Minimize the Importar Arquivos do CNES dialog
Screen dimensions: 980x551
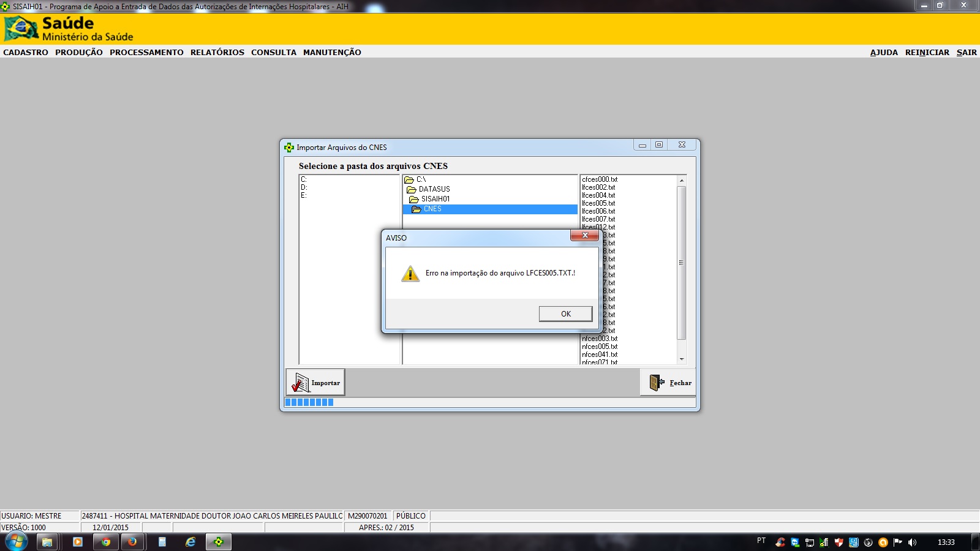(x=643, y=145)
